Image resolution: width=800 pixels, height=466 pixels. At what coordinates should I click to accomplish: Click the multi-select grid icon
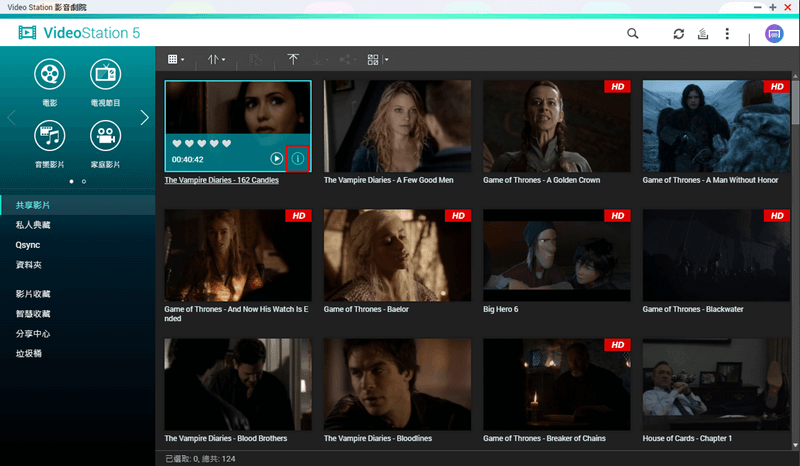373,60
